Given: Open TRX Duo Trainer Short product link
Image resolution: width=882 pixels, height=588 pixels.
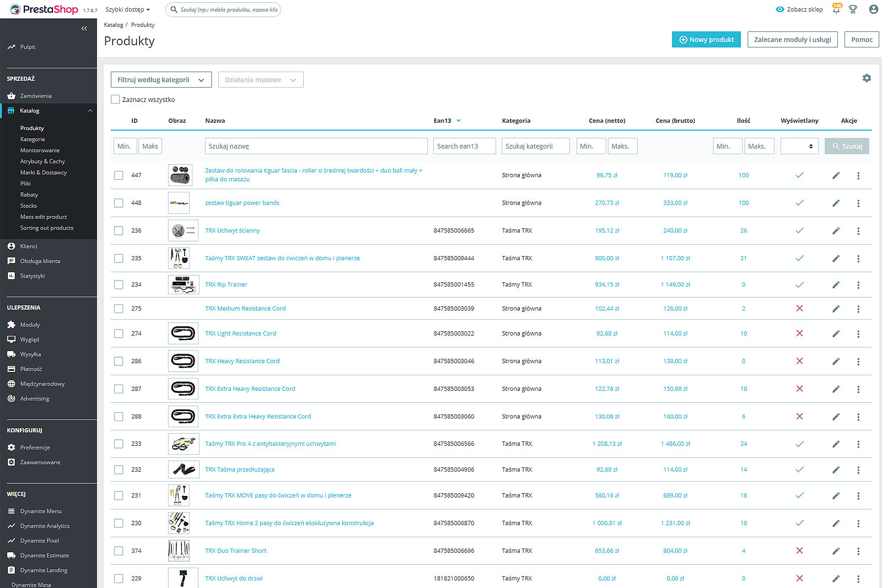Looking at the screenshot, I should pyautogui.click(x=235, y=551).
